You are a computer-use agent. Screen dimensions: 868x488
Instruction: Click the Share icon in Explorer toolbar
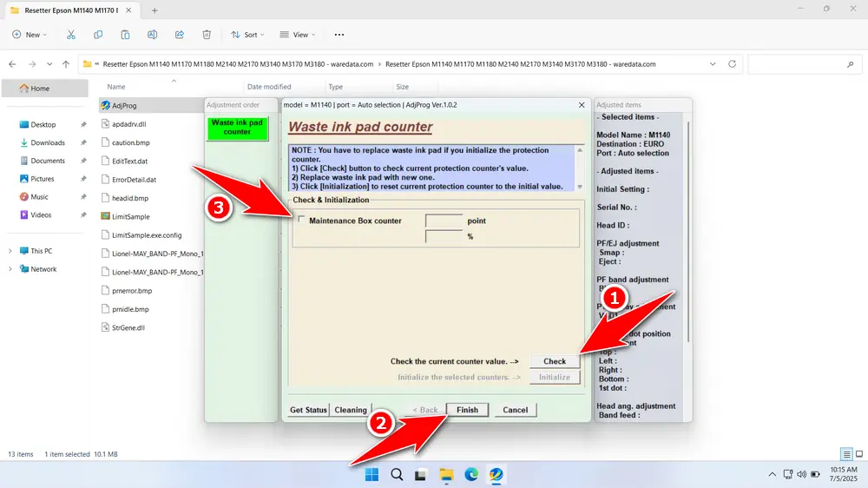pos(180,35)
